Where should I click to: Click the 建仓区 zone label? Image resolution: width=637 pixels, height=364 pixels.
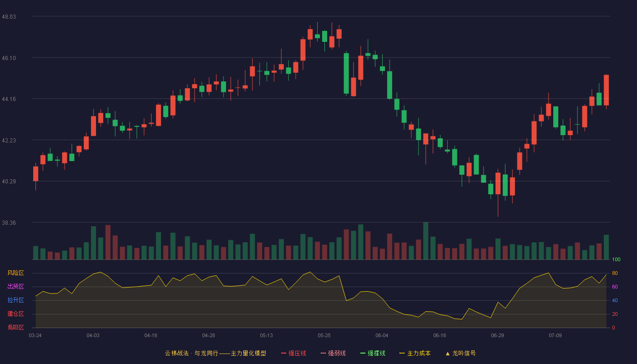coord(15,314)
